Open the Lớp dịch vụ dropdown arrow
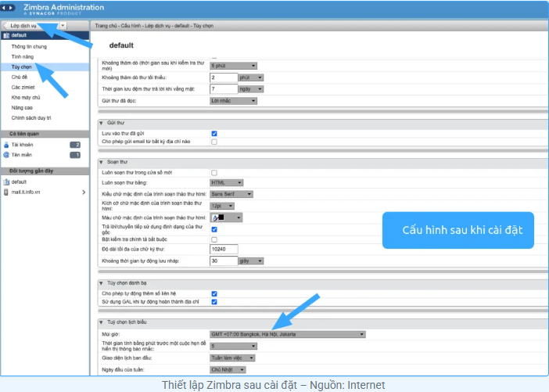 pyautogui.click(x=63, y=26)
